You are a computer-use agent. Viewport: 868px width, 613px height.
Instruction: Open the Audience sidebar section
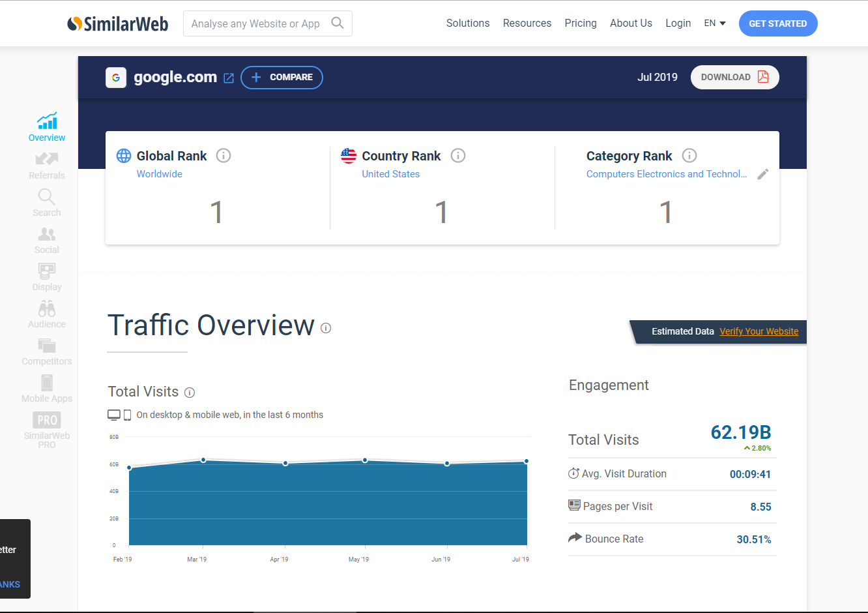point(47,314)
